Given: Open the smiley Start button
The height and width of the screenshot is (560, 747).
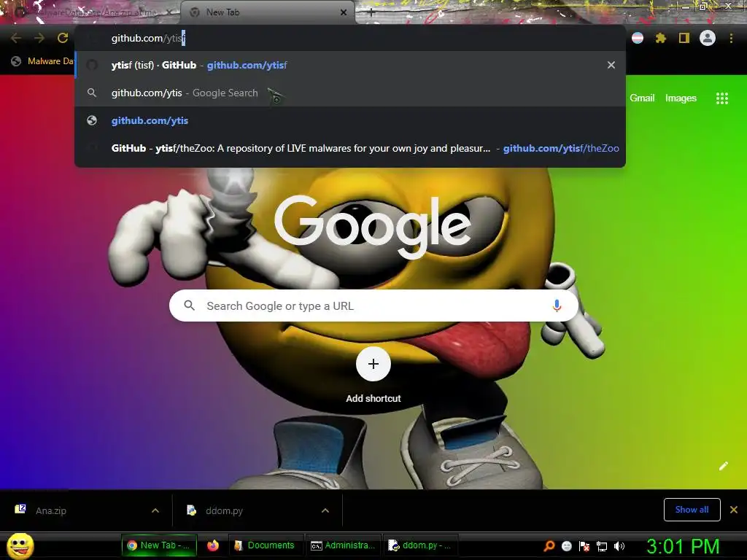Looking at the screenshot, I should (x=20, y=545).
